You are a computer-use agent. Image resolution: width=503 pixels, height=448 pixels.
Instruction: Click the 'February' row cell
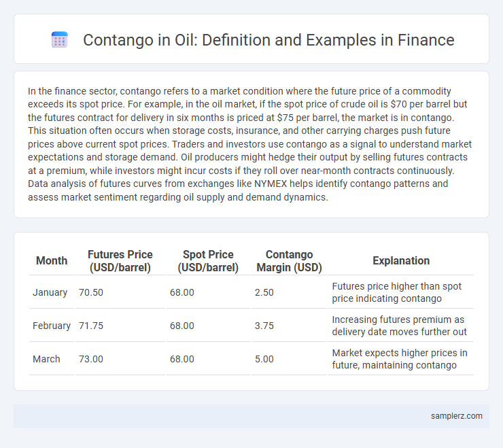[x=52, y=326]
